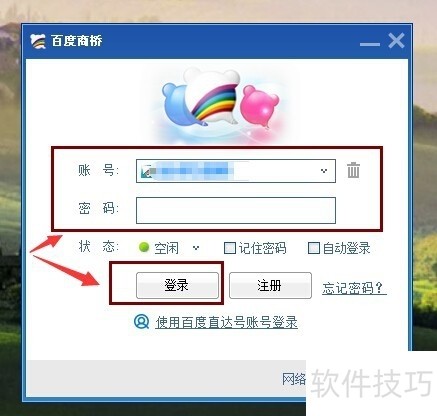Click the avatar icon in account field
437x416 pixels.
[147, 171]
